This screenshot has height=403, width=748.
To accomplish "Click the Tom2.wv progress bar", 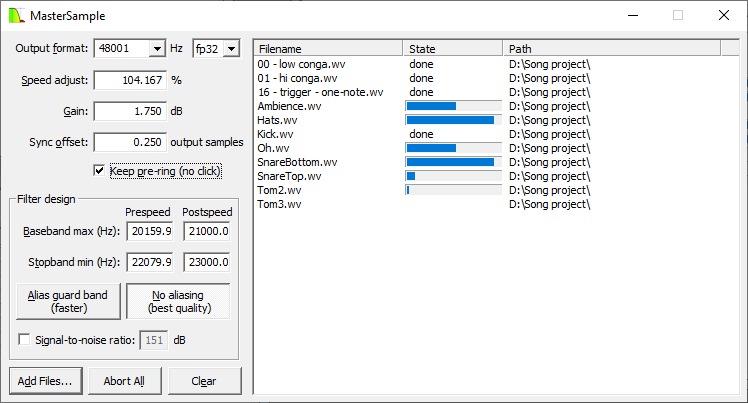I will pyautogui.click(x=454, y=190).
